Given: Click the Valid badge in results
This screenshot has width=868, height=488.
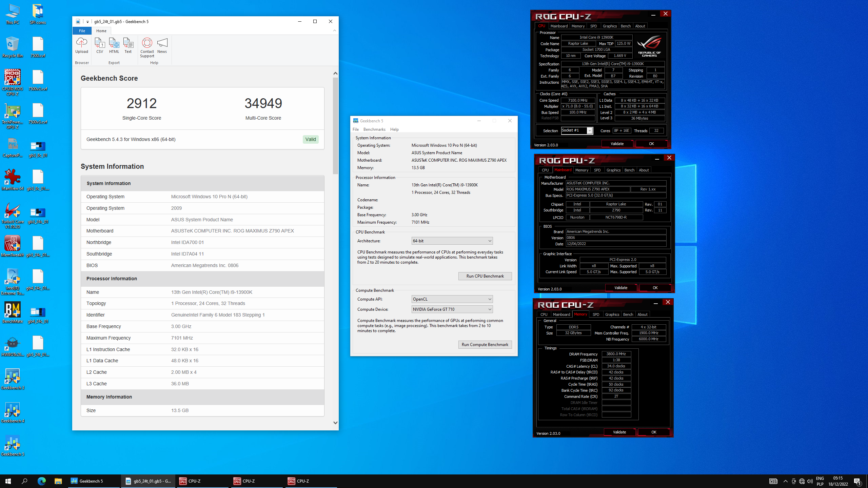Looking at the screenshot, I should (311, 139).
